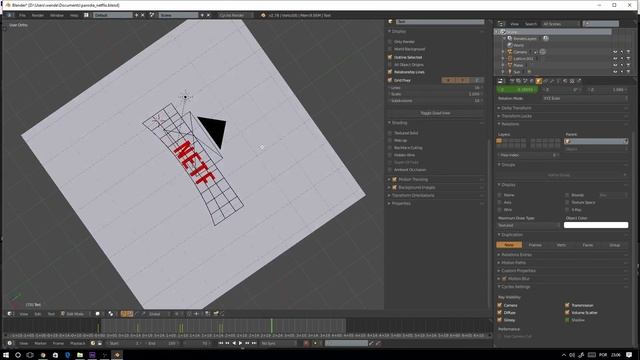Screen dimensions: 640x360
Task: Click the first layer button under Layers
Action: tap(499, 140)
